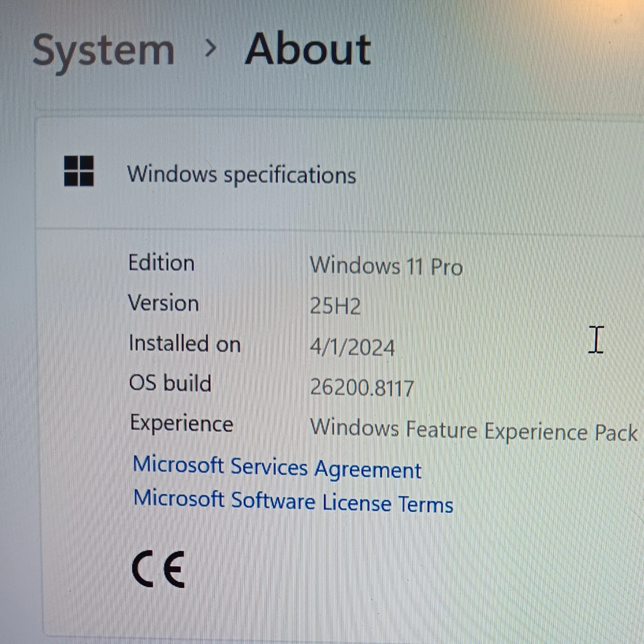Select the Installed on label
This screenshot has width=644, height=644.
tap(185, 343)
